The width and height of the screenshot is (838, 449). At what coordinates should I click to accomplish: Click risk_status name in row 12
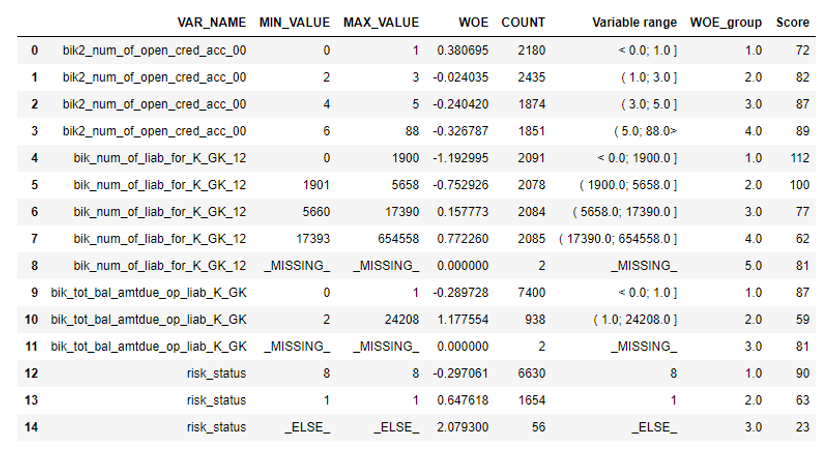tap(216, 373)
